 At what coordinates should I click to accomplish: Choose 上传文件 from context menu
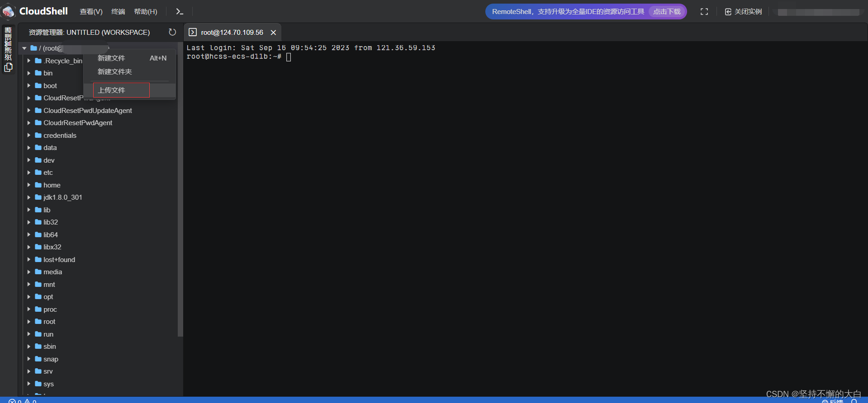coord(130,90)
